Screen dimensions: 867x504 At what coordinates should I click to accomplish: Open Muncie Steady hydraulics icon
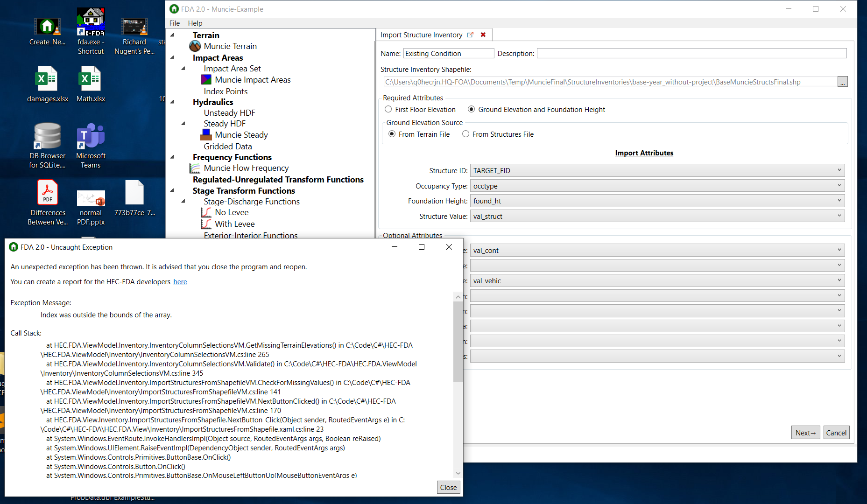[206, 134]
